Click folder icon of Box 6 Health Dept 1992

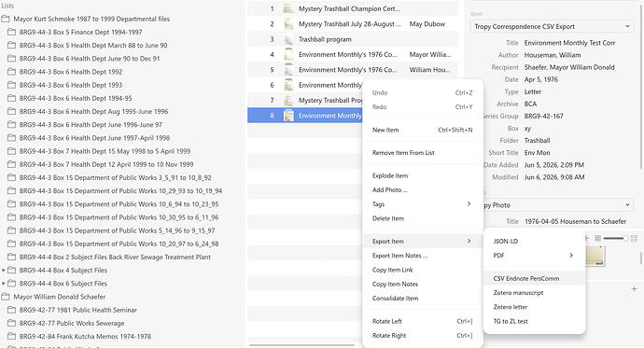coord(12,72)
